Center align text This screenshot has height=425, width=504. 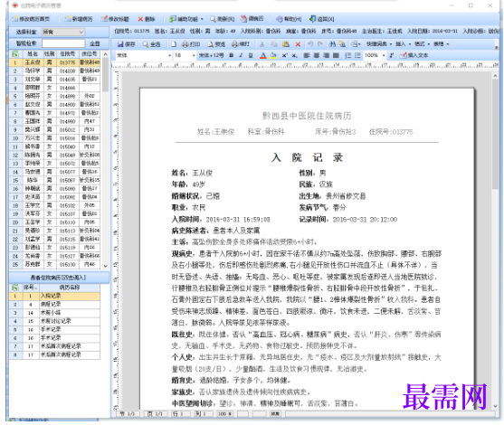317,55
